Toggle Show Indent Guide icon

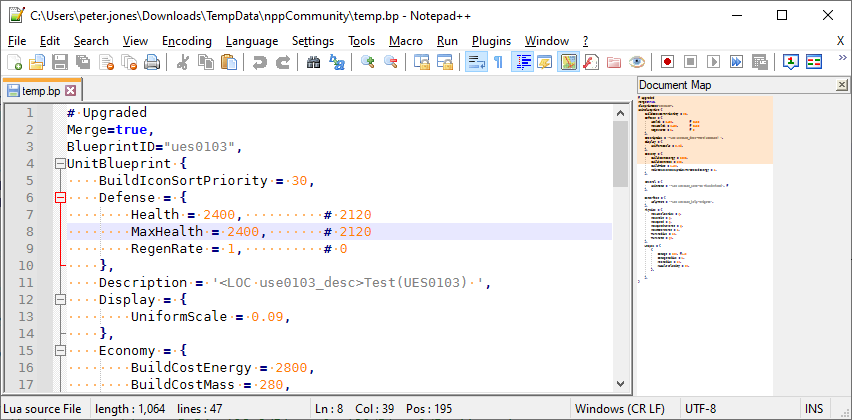(523, 62)
